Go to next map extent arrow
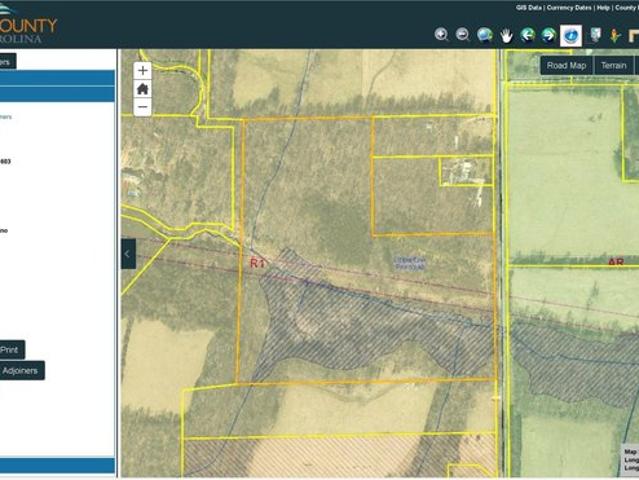The image size is (639, 480). (548, 35)
